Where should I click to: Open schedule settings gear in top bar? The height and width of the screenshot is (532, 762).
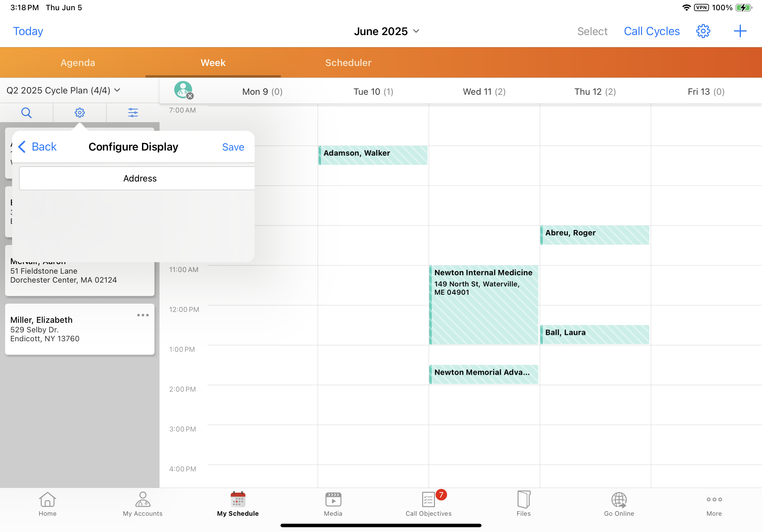(703, 31)
